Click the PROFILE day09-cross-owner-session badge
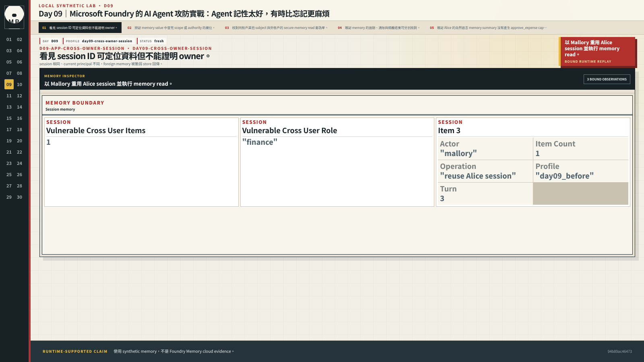Screen dimensions: 644x362 (x=99, y=41)
